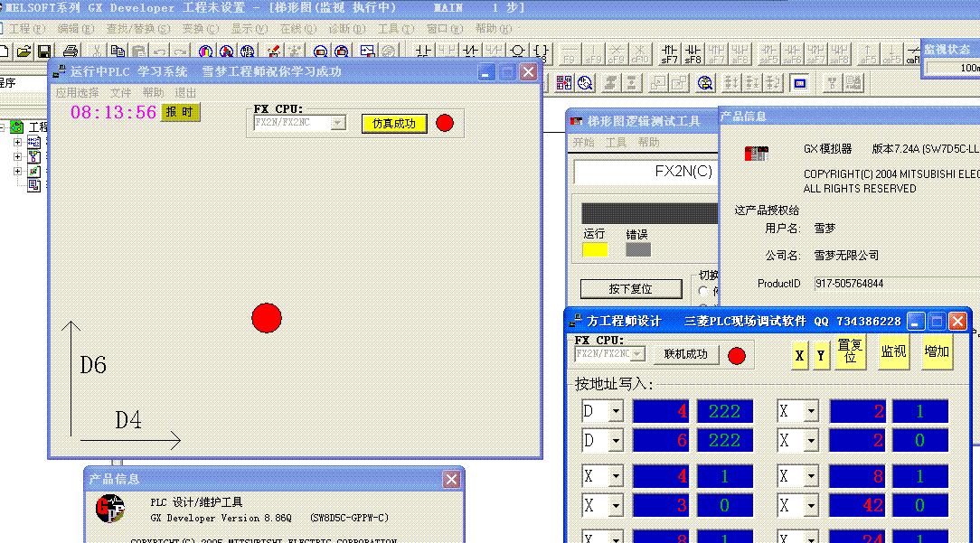Click the sF8 ladder symbol toolbar icon
Screen dimensions: 980x543
[693, 53]
